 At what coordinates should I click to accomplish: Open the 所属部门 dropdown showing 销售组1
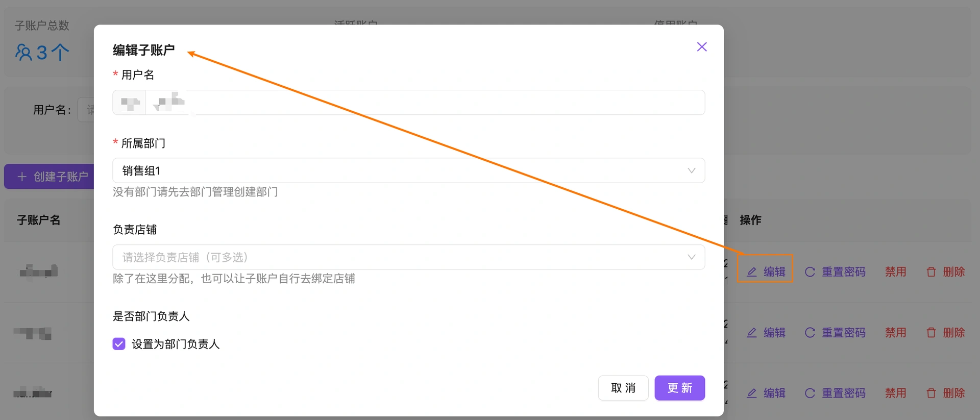click(x=408, y=170)
